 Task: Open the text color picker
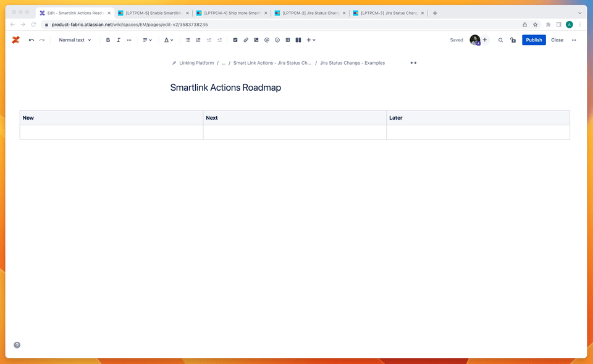[x=168, y=40]
